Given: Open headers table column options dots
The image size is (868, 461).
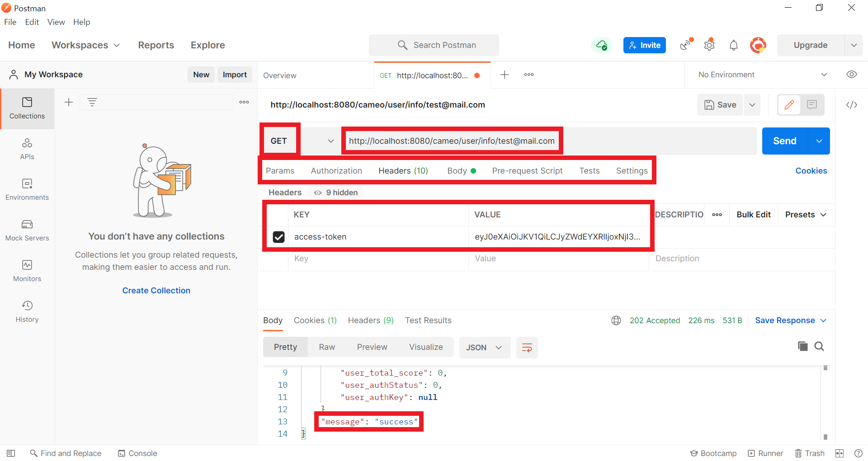Looking at the screenshot, I should pyautogui.click(x=717, y=215).
